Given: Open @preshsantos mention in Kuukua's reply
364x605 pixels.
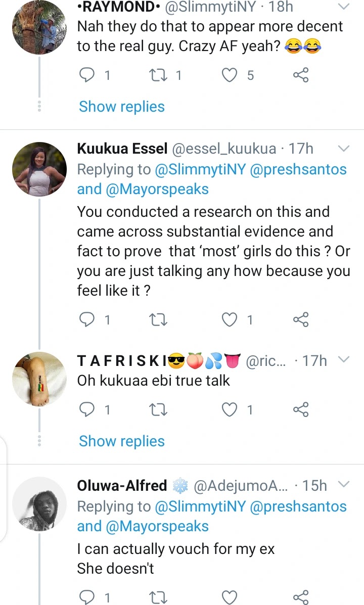Looking at the screenshot, I should (298, 169).
